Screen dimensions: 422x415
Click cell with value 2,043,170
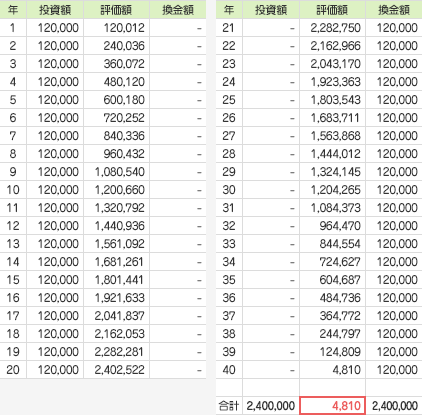coord(333,64)
